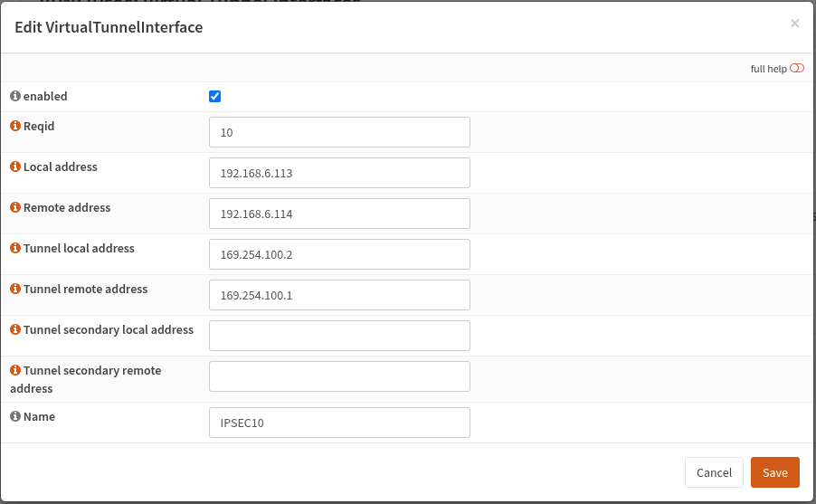816x504 pixels.
Task: Click Tunnel secondary remote address info icon
Action: tap(15, 371)
